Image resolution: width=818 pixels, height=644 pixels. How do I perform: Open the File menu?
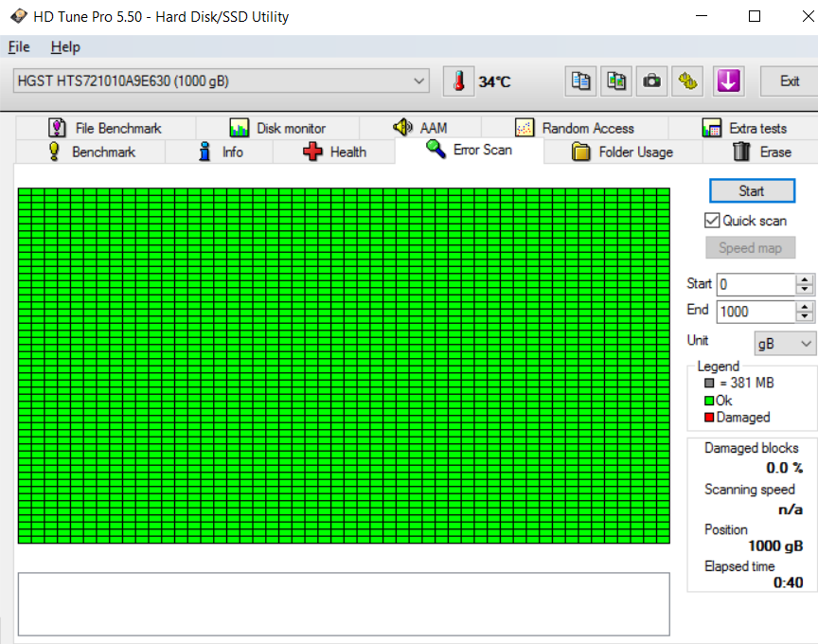pos(19,47)
